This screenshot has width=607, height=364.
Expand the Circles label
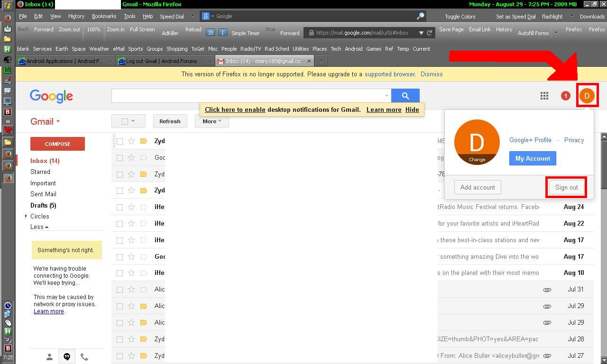[x=26, y=216]
